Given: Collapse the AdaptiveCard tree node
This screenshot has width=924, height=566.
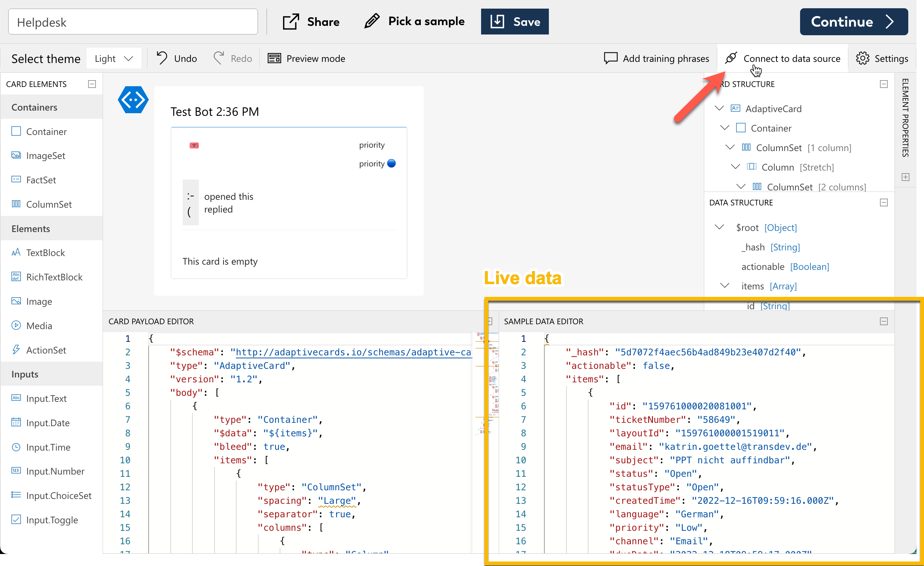Looking at the screenshot, I should click(x=719, y=108).
